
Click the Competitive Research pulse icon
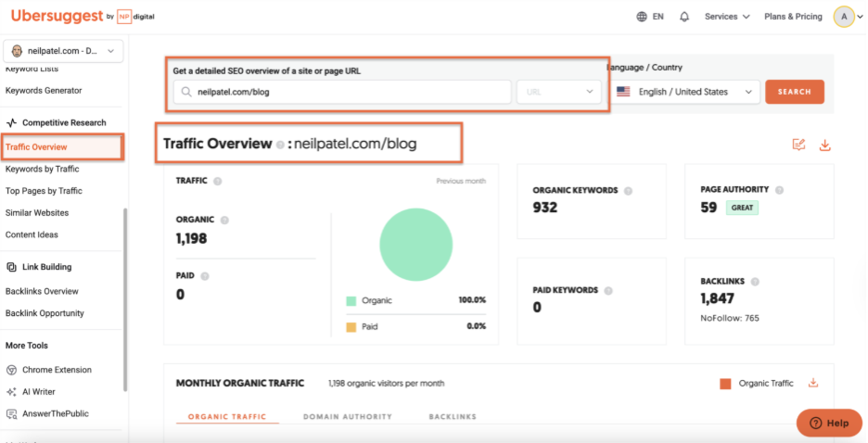11,122
